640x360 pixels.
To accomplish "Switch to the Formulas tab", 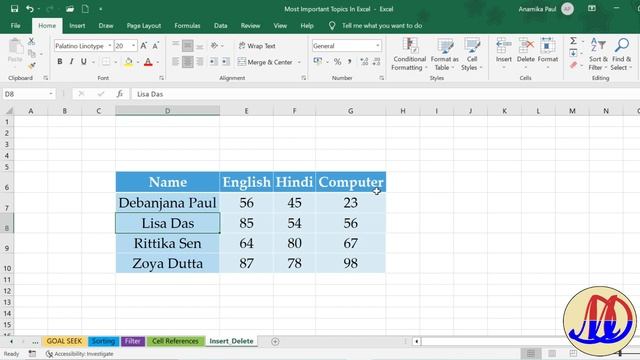I will [187, 26].
